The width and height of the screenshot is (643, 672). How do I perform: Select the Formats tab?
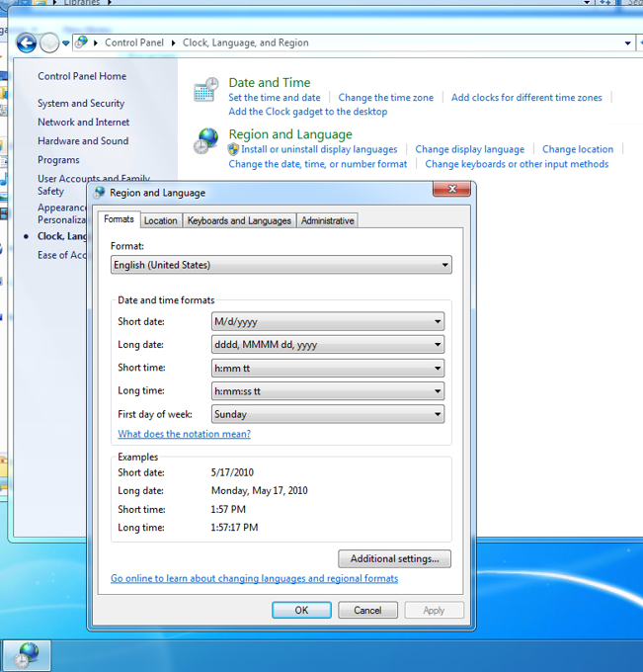point(119,219)
